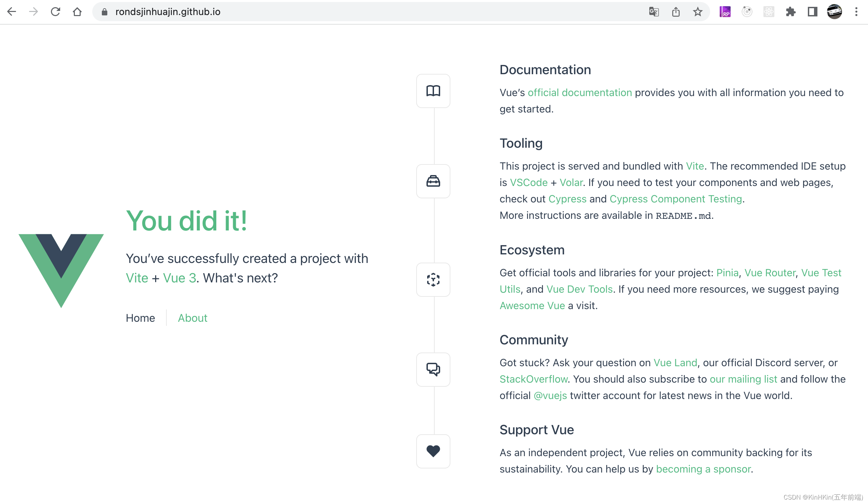This screenshot has width=868, height=504.
Task: Open the Cypress Component Testing link
Action: [x=676, y=199]
